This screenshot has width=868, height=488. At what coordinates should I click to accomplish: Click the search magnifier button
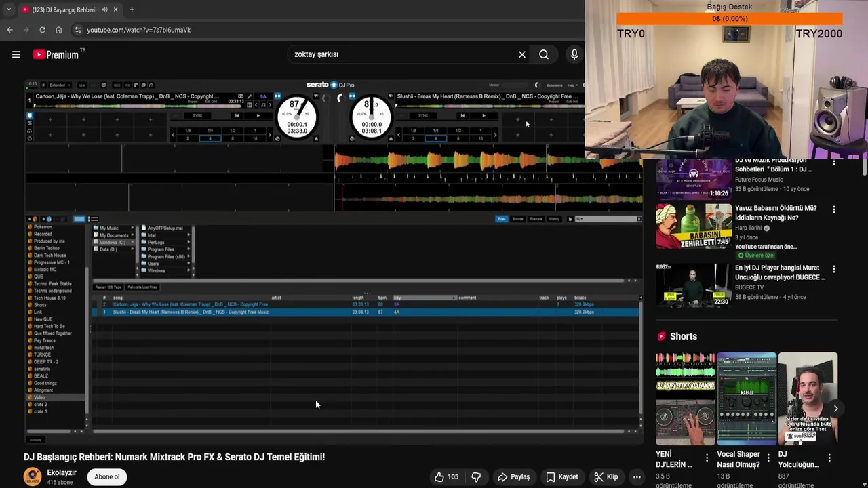pyautogui.click(x=544, y=54)
